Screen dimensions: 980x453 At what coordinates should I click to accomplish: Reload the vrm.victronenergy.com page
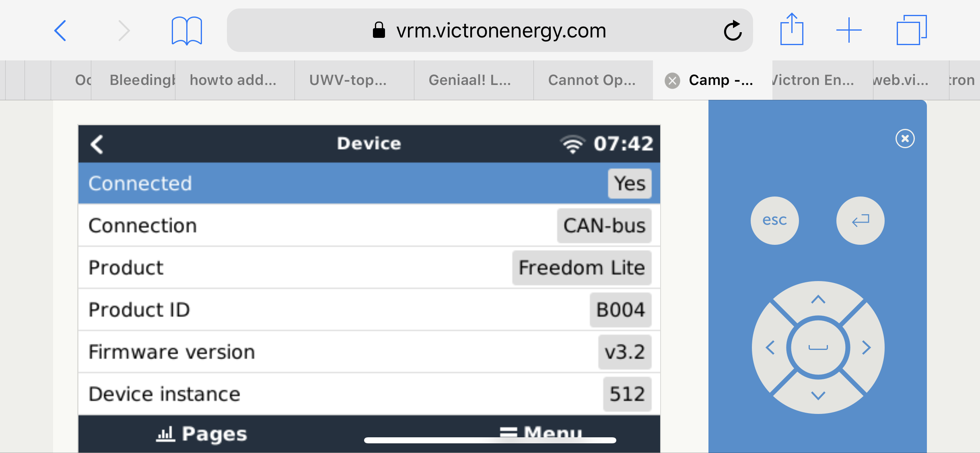point(733,30)
